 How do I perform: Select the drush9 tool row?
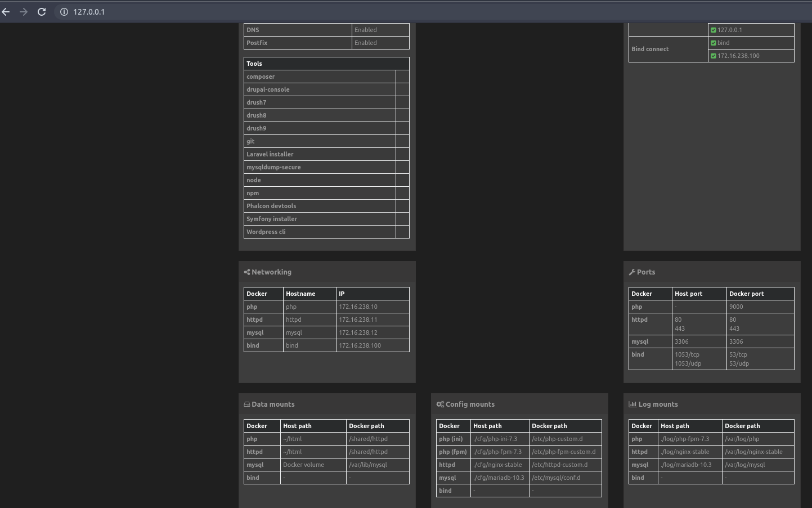[x=326, y=128]
